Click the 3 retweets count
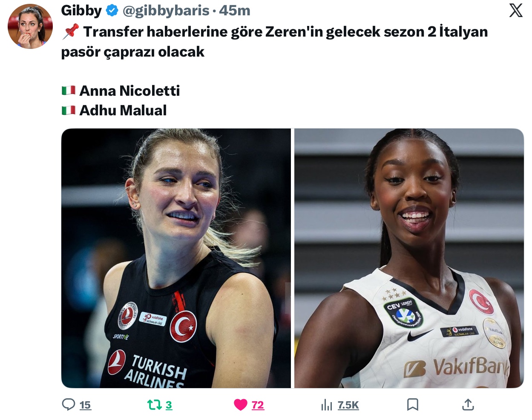 pyautogui.click(x=169, y=405)
